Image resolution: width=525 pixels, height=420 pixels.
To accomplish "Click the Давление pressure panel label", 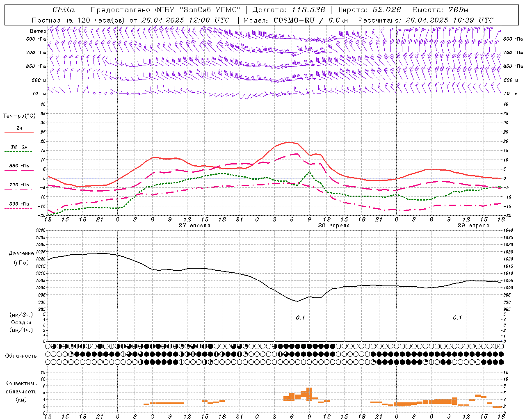I will [x=21, y=253].
